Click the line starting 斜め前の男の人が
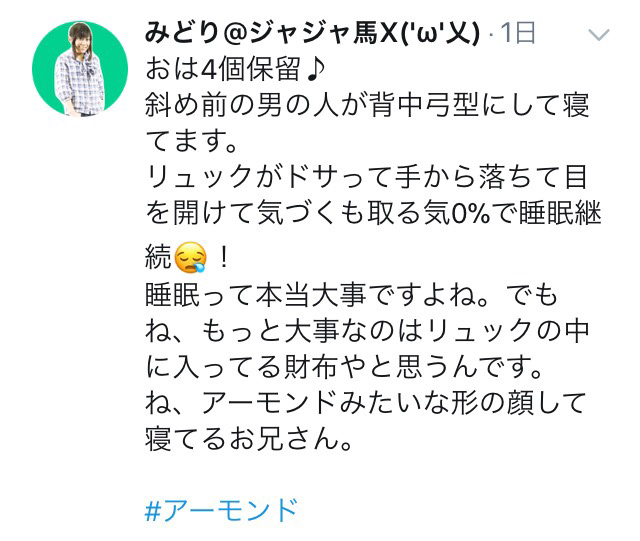The width and height of the screenshot is (640, 541). [367, 105]
